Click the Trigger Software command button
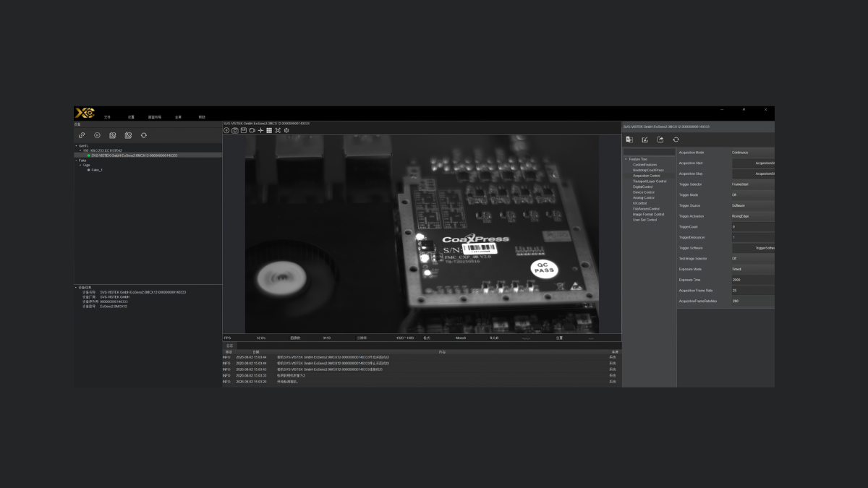This screenshot has height=488, width=868. click(754, 248)
